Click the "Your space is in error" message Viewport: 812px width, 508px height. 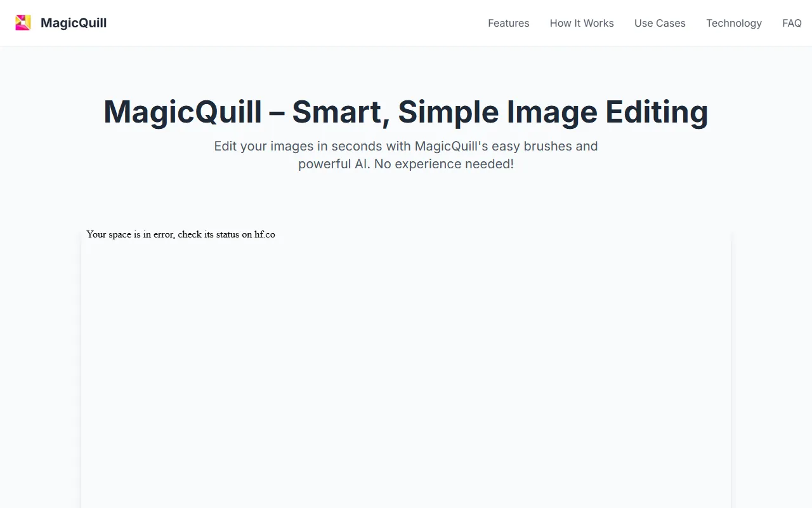click(130, 234)
